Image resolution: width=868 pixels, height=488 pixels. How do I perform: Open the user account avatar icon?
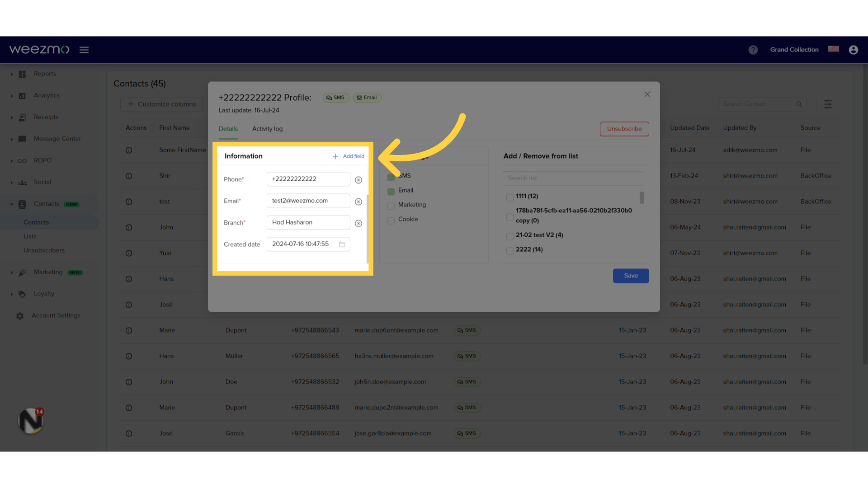pyautogui.click(x=853, y=50)
